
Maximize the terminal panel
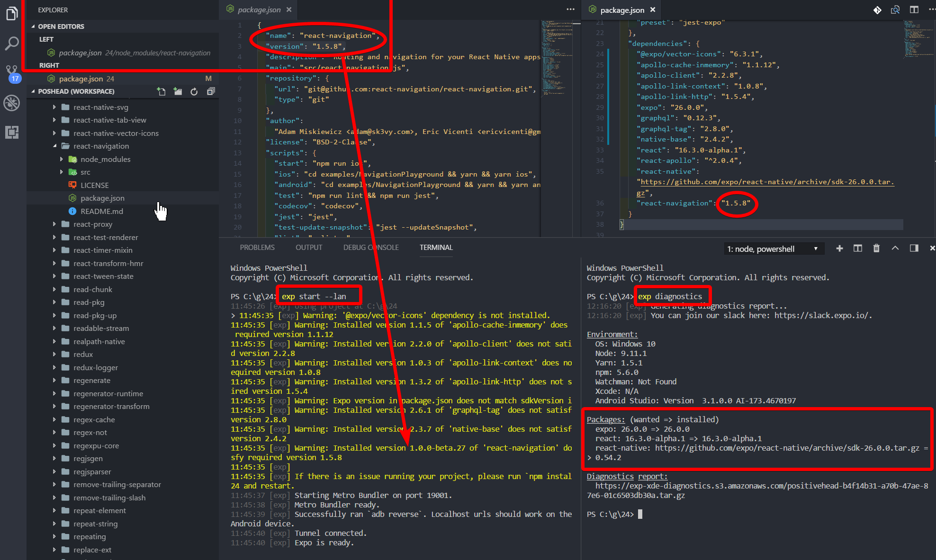click(895, 248)
